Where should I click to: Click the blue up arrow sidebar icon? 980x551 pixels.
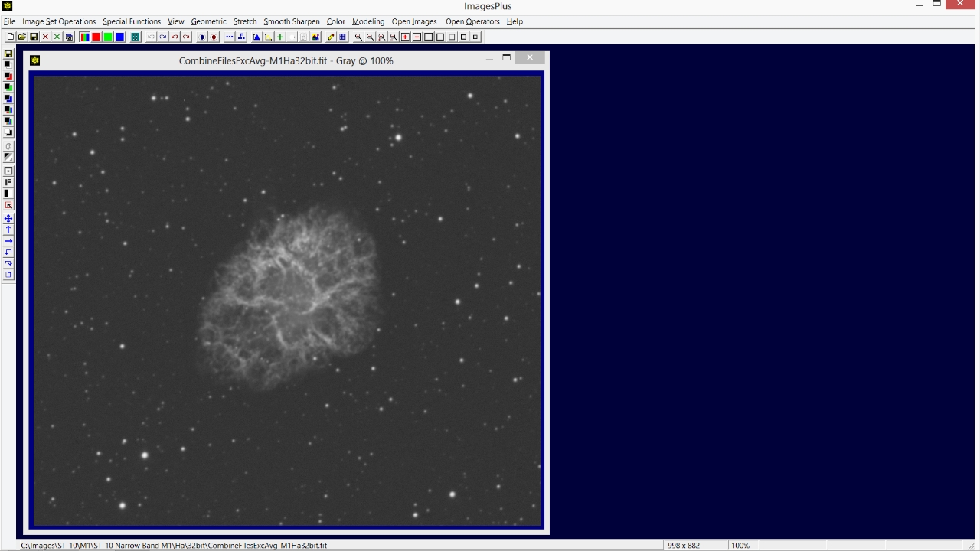[x=8, y=230]
